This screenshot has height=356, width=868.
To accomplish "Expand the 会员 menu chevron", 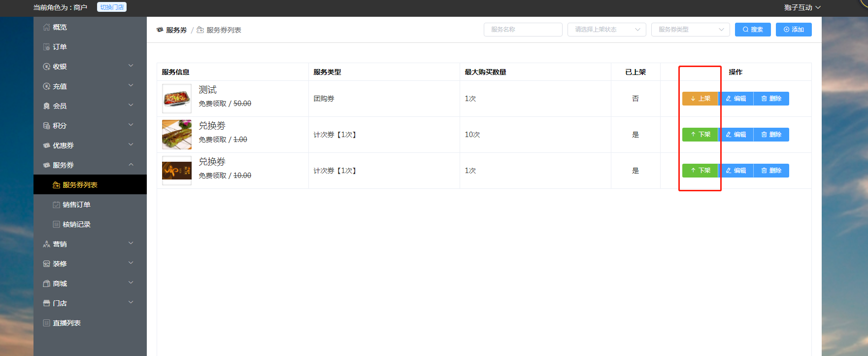I will 131,105.
